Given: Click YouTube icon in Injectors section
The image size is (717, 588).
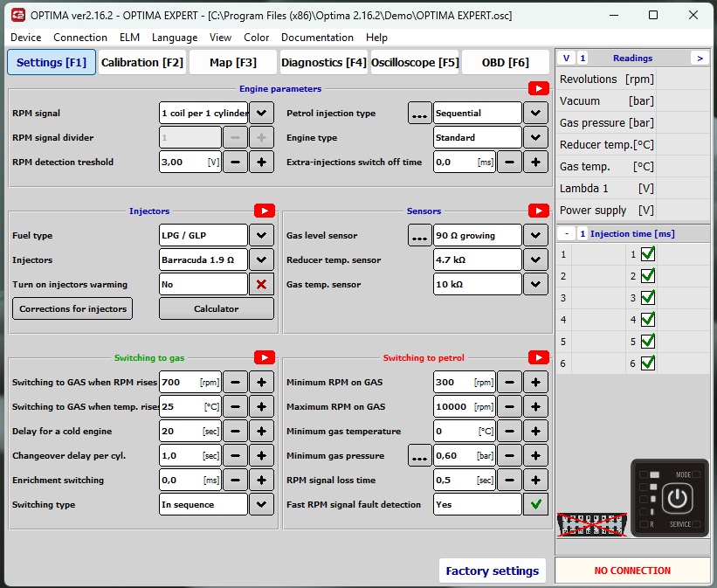Looking at the screenshot, I should (x=265, y=211).
